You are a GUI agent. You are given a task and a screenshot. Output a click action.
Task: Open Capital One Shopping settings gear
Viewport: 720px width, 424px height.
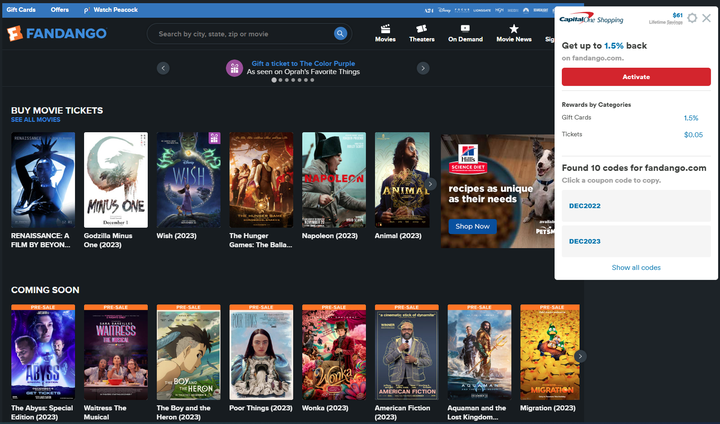(692, 18)
